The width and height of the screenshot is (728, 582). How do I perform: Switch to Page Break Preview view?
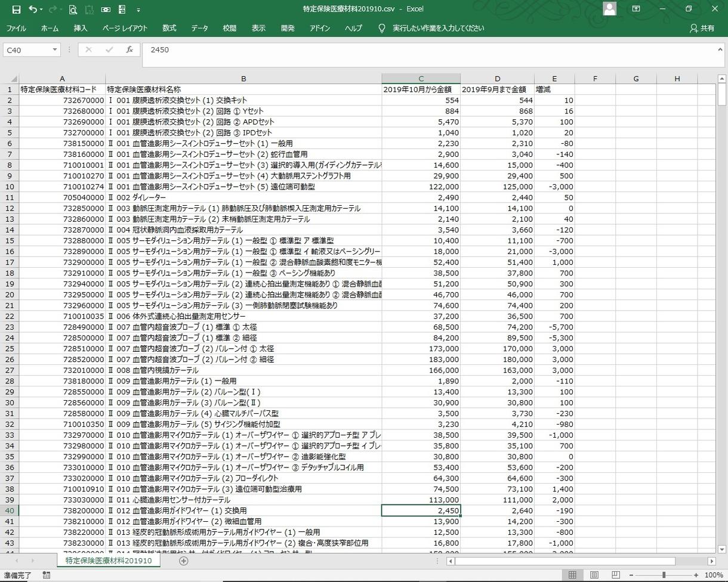[x=615, y=575]
